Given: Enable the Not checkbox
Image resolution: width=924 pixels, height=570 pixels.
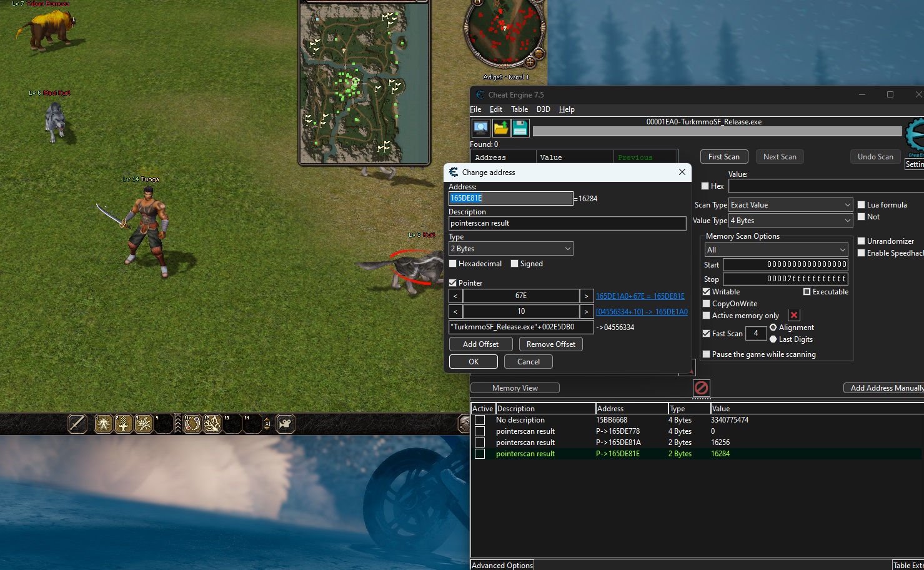Looking at the screenshot, I should click(x=862, y=217).
